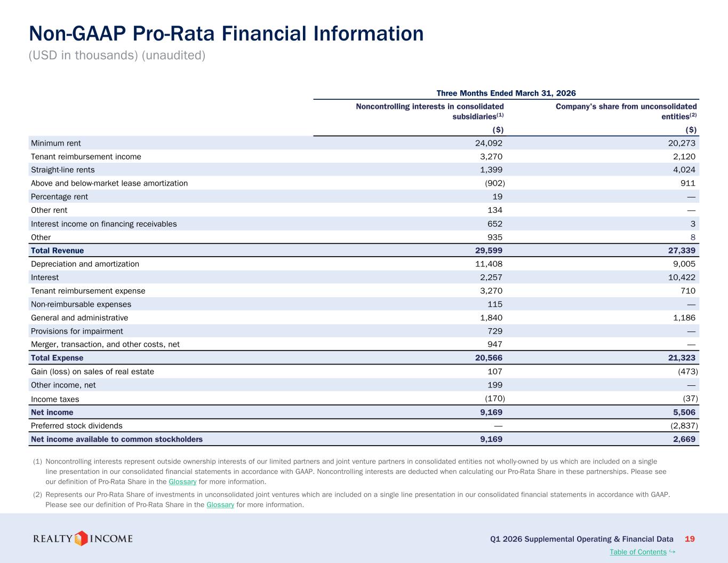Click the value 2,120 in Tenant reimbursement income
Image resolution: width=728 pixels, height=563 pixels.
tap(684, 156)
